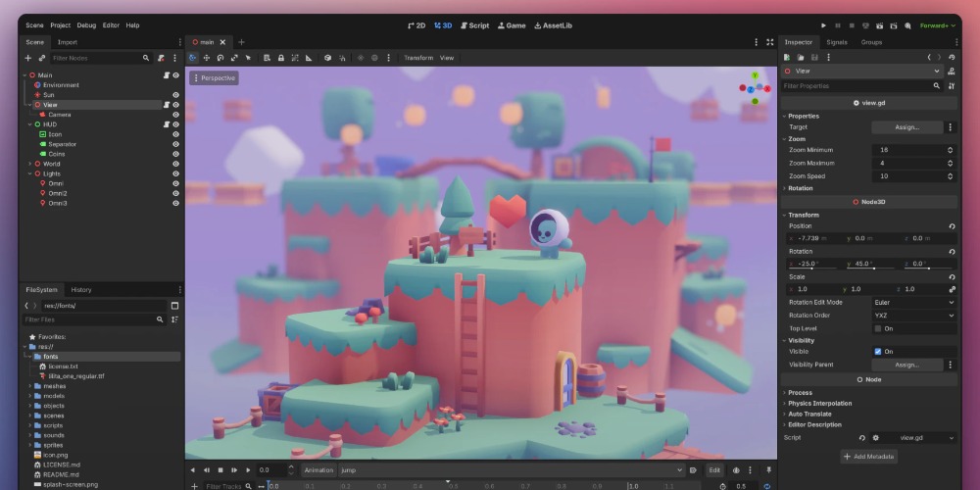Expand the World node in scene tree
Image resolution: width=980 pixels, height=490 pixels.
click(x=29, y=164)
